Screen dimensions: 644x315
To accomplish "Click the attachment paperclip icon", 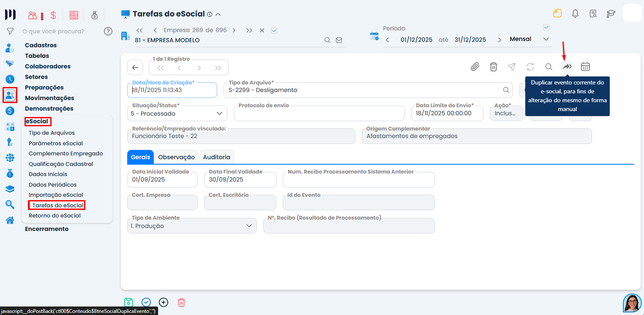I will click(x=475, y=67).
